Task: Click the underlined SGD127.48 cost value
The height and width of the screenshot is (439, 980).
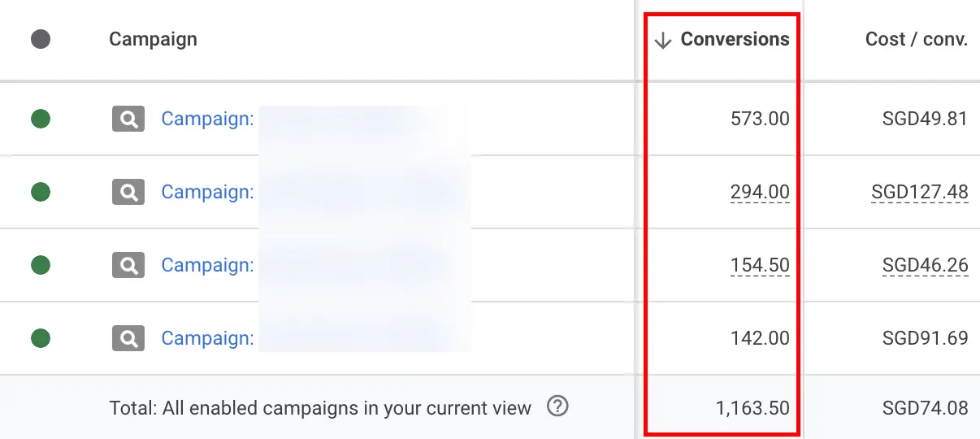Action: coord(919,193)
